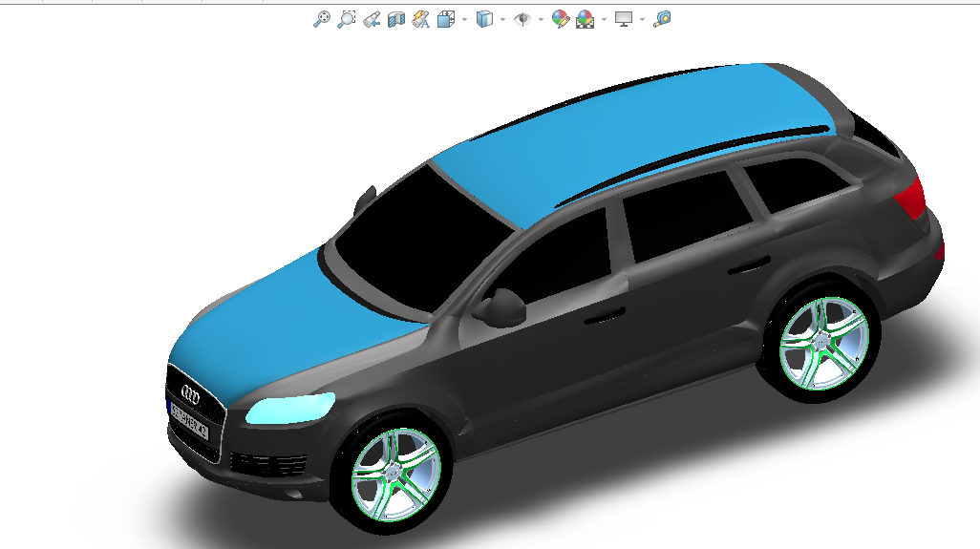Screen dimensions: 980x549
Task: Open Dynamic Annotation Views
Action: [x=420, y=19]
